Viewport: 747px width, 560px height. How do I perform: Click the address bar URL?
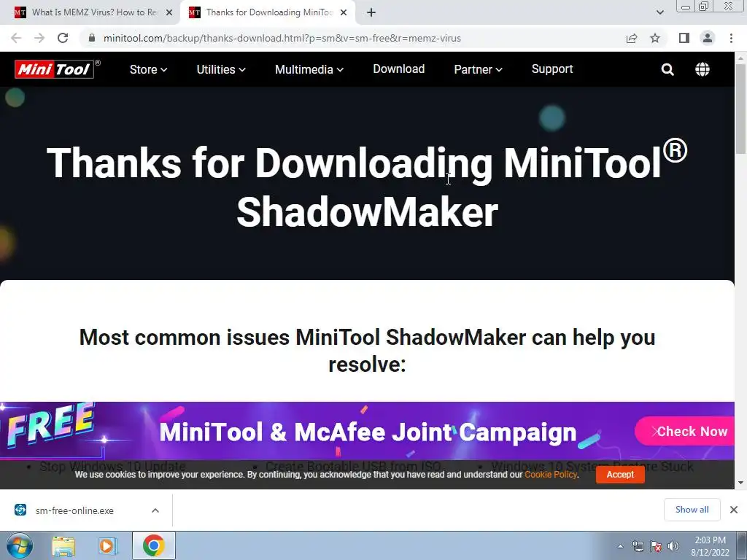(282, 38)
